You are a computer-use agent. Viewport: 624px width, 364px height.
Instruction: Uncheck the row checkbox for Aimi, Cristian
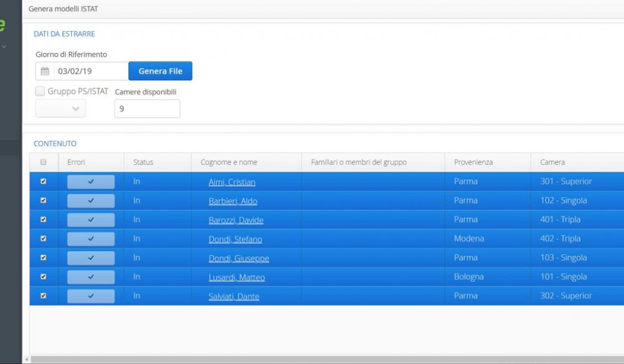[x=43, y=182]
